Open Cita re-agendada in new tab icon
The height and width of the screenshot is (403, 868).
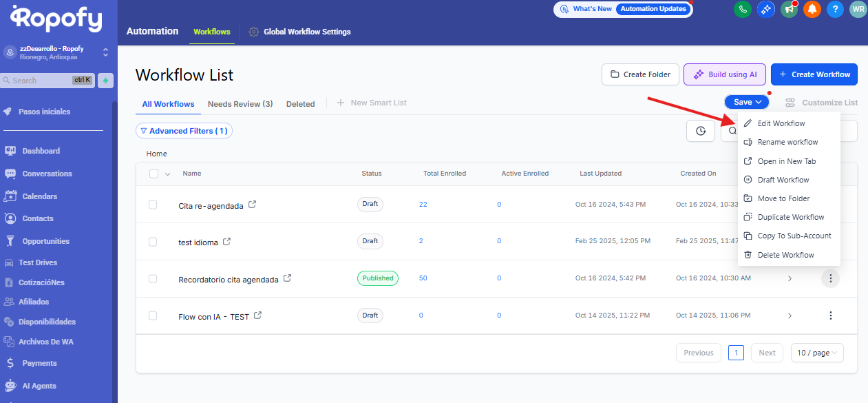pyautogui.click(x=253, y=205)
